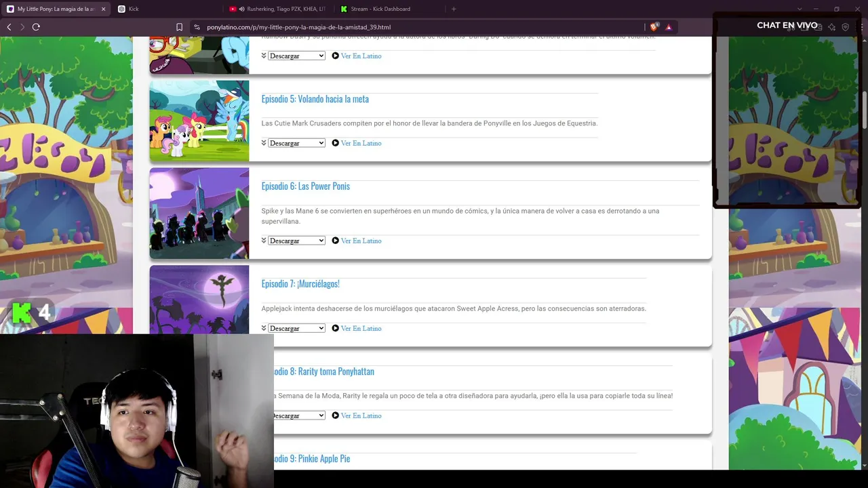
Task: Open the Ver En Latino link in the topmost card
Action: (x=361, y=56)
